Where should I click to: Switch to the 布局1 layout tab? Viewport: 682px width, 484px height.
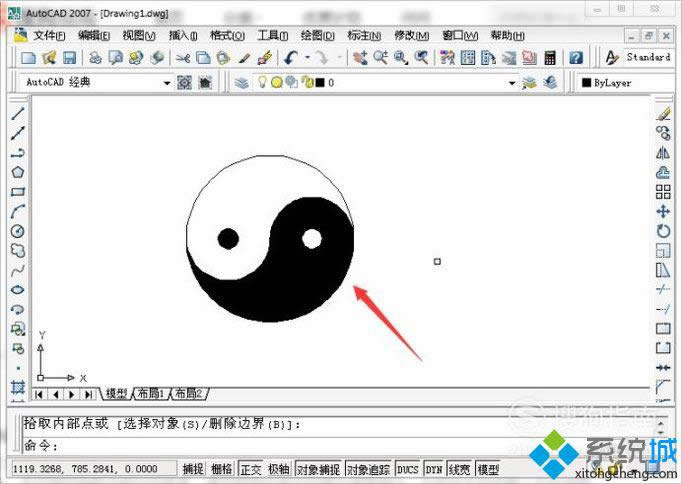tap(150, 394)
